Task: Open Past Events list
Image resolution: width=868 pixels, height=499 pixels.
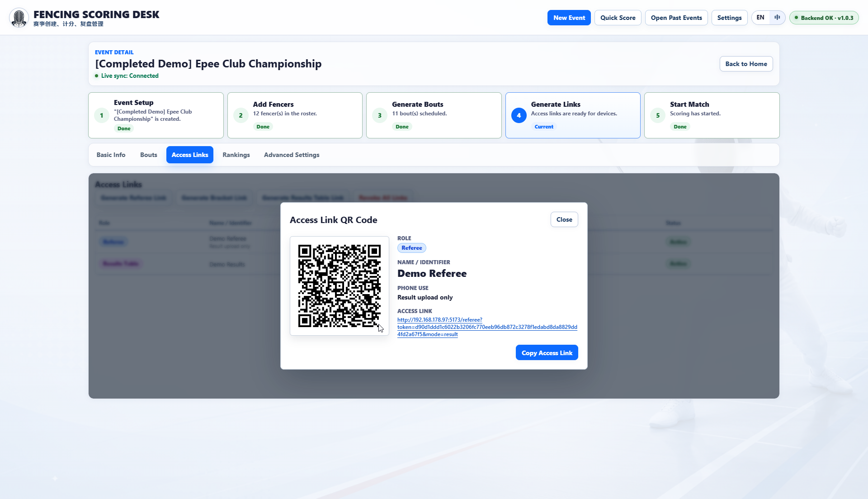Action: 676,18
